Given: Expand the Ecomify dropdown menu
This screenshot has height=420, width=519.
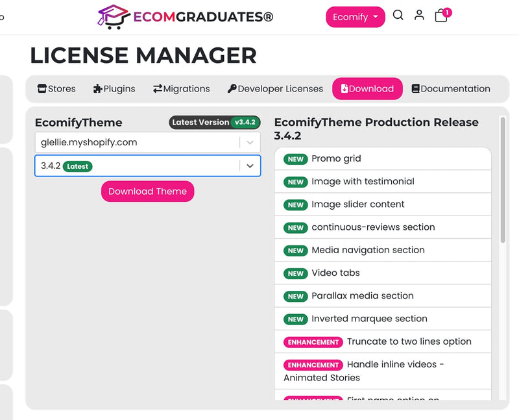Looking at the screenshot, I should (x=355, y=17).
